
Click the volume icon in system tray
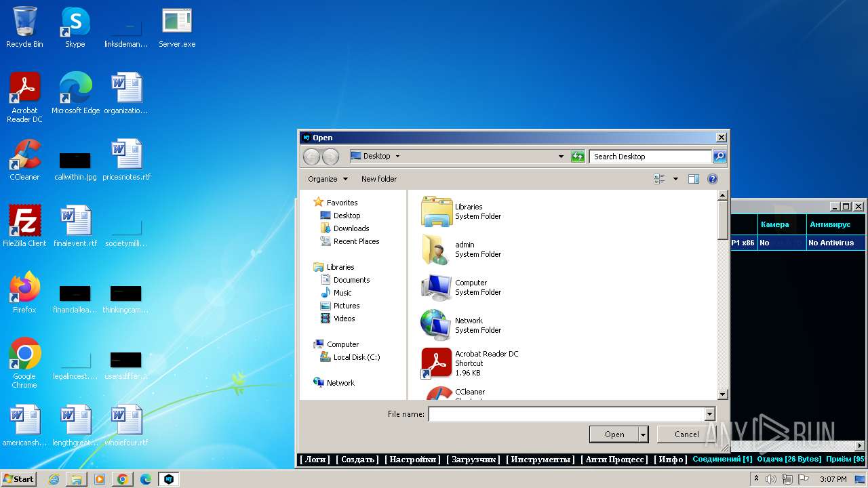click(771, 479)
